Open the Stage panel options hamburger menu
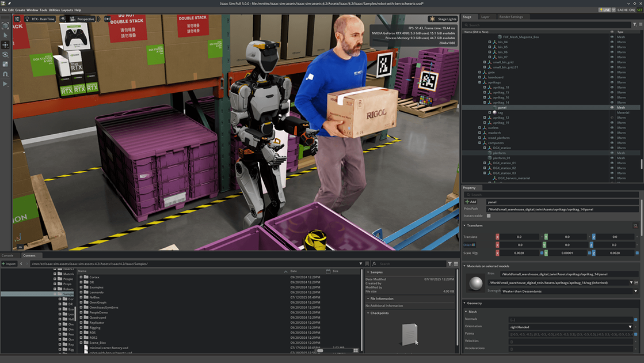 point(641,25)
